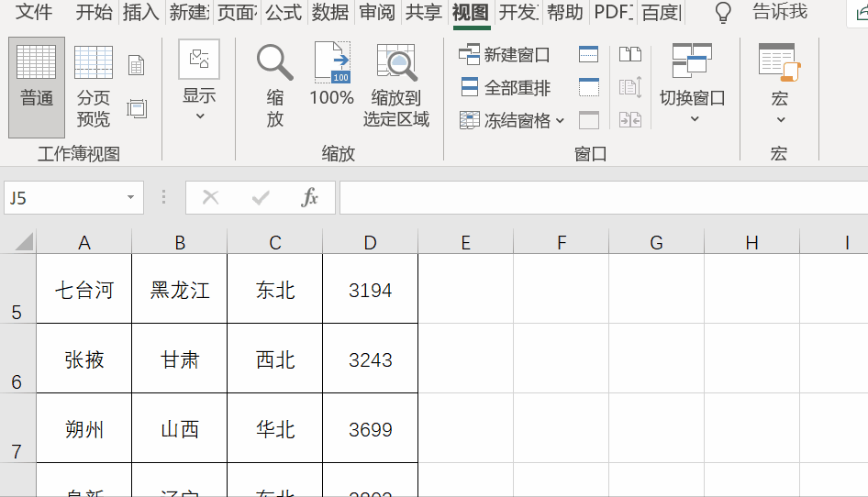Select column G header
The image size is (868, 497).
coord(657,242)
